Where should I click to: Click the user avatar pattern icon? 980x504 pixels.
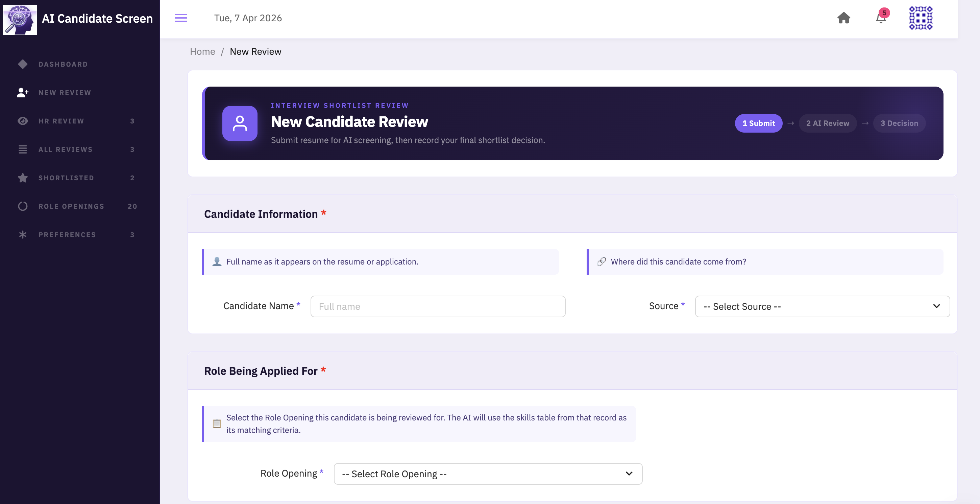tap(920, 18)
